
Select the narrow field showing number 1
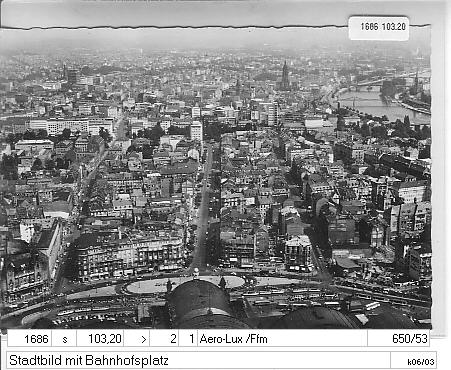188,339
